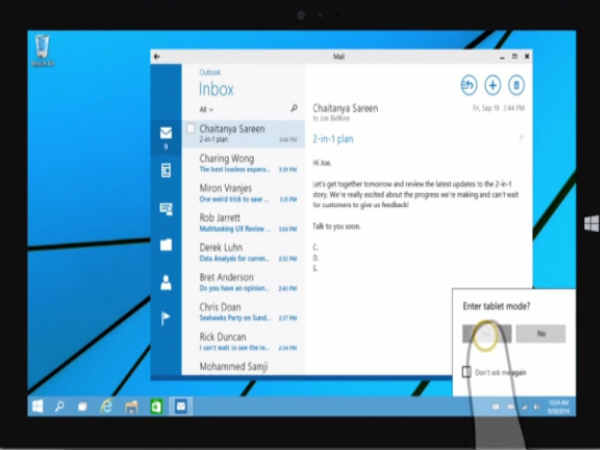Open the Derek Luhn email
Image resolution: width=600 pixels, height=450 pixels.
[x=240, y=253]
